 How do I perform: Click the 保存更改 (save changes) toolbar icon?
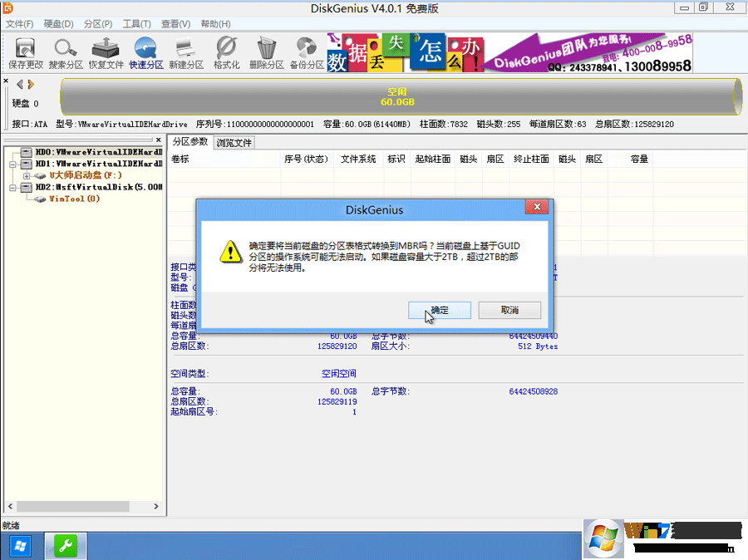pos(25,52)
